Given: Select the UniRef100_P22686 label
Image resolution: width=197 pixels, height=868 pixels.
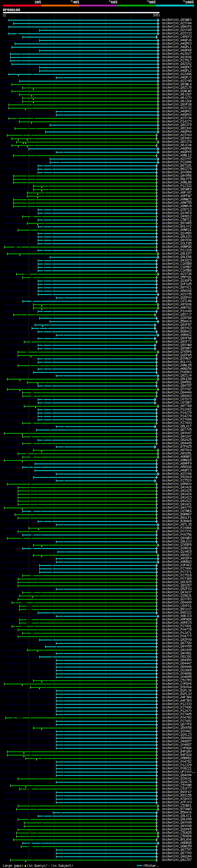Looking at the screenshot, I should tap(177, 162).
